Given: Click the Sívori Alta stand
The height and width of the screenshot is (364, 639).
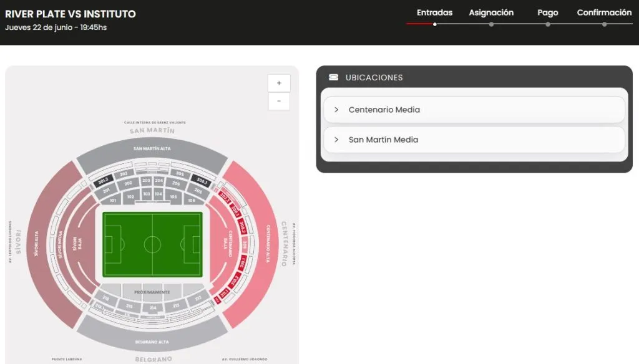Looking at the screenshot, I should tap(36, 243).
